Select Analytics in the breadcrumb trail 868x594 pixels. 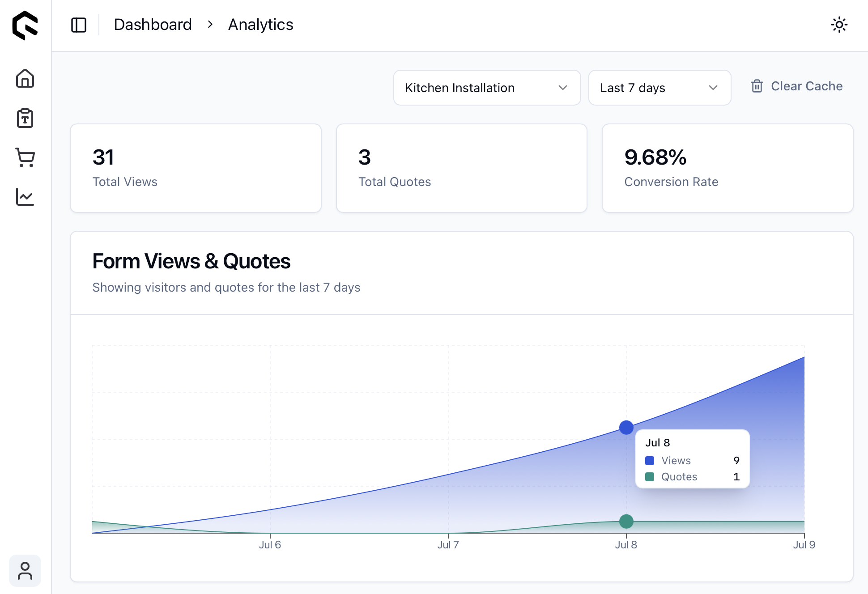[260, 25]
